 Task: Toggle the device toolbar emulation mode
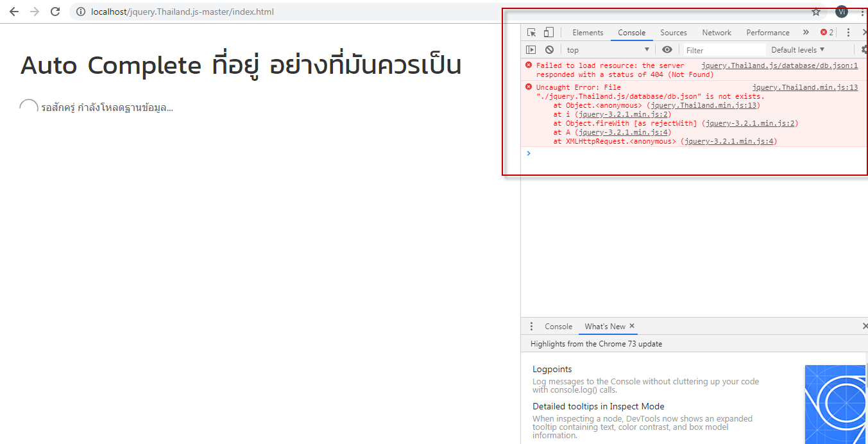tap(549, 31)
